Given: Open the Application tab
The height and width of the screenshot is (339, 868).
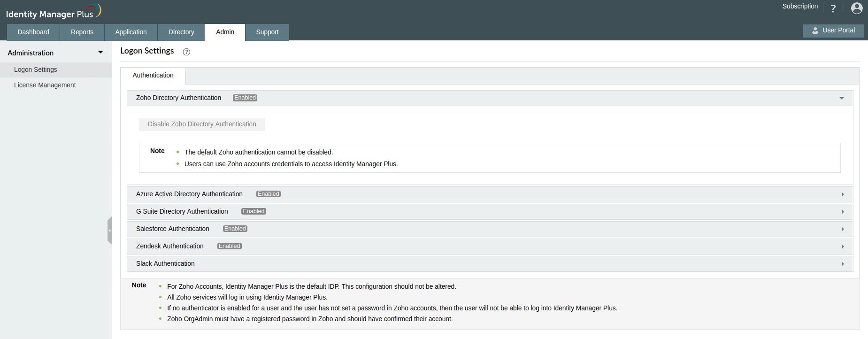Looking at the screenshot, I should click(131, 32).
